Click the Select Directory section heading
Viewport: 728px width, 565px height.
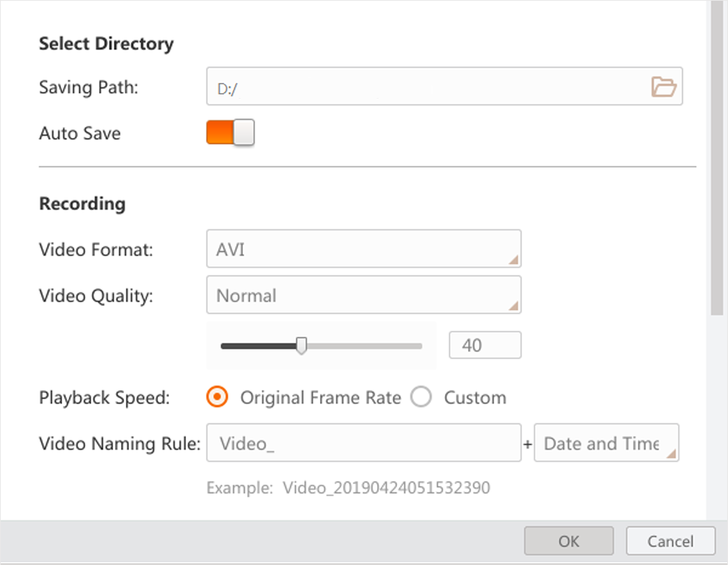tap(106, 43)
